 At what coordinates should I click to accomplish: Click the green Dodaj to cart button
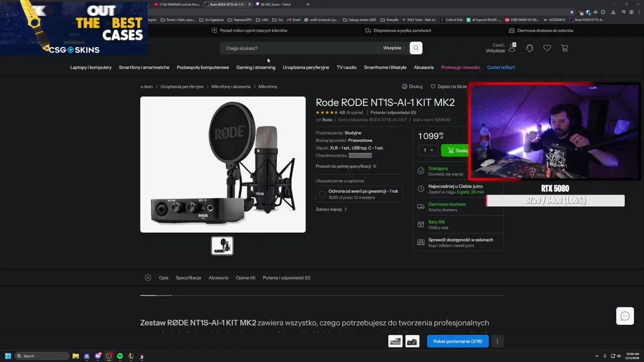[x=455, y=150]
